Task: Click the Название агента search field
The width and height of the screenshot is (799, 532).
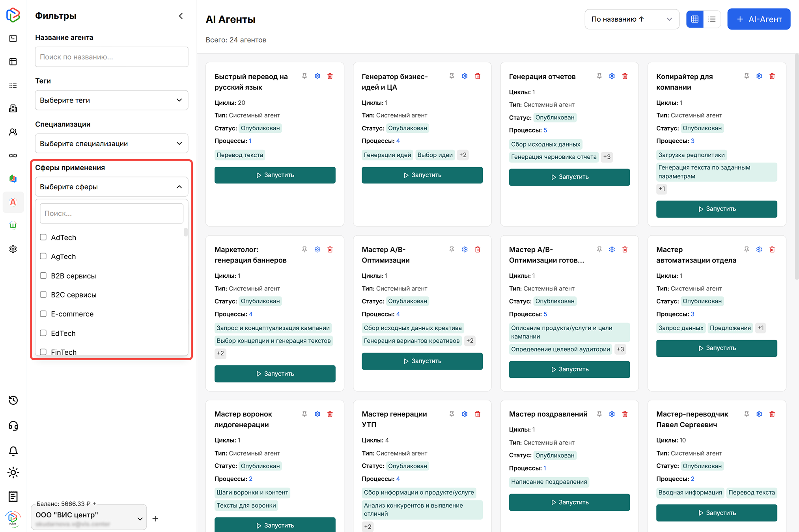Action: point(111,57)
